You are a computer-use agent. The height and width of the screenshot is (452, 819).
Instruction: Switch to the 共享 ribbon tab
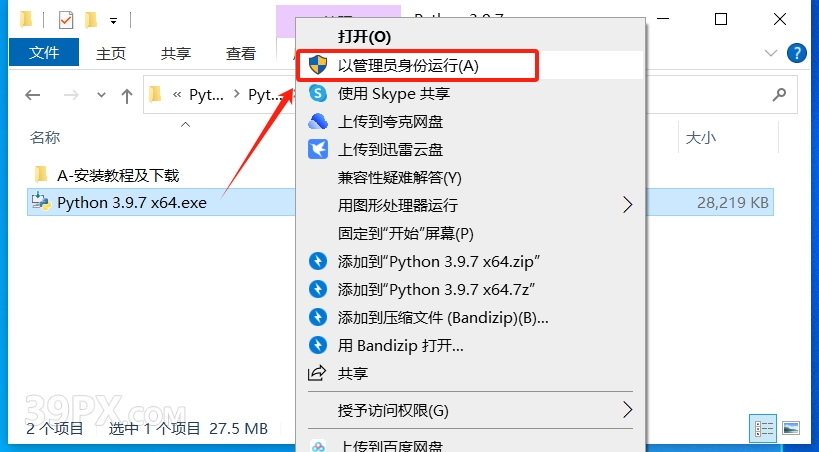pyautogui.click(x=176, y=53)
